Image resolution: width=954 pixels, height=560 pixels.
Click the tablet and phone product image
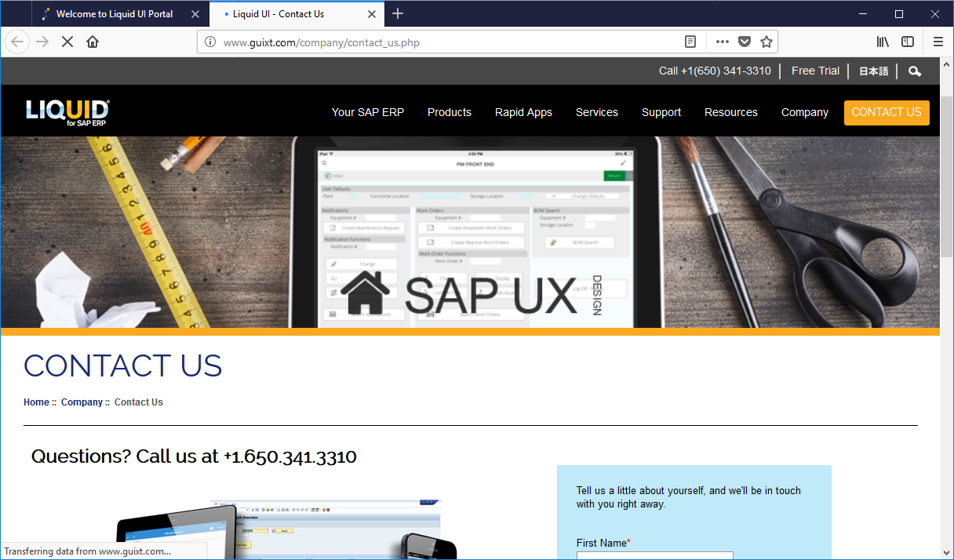coord(286,528)
